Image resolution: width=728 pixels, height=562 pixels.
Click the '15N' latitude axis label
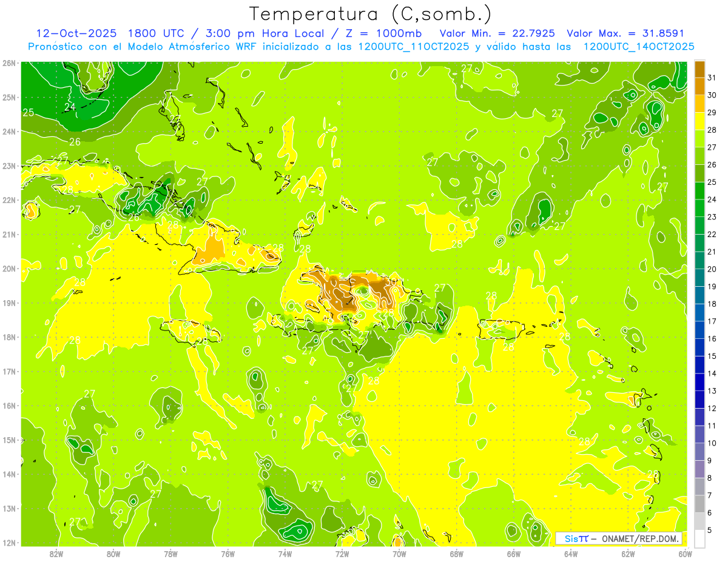point(9,440)
